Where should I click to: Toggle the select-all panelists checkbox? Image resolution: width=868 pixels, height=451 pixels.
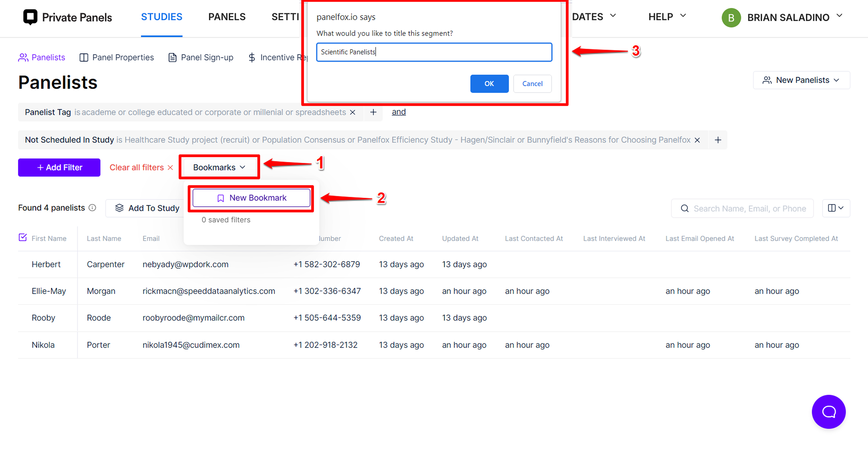(x=23, y=237)
